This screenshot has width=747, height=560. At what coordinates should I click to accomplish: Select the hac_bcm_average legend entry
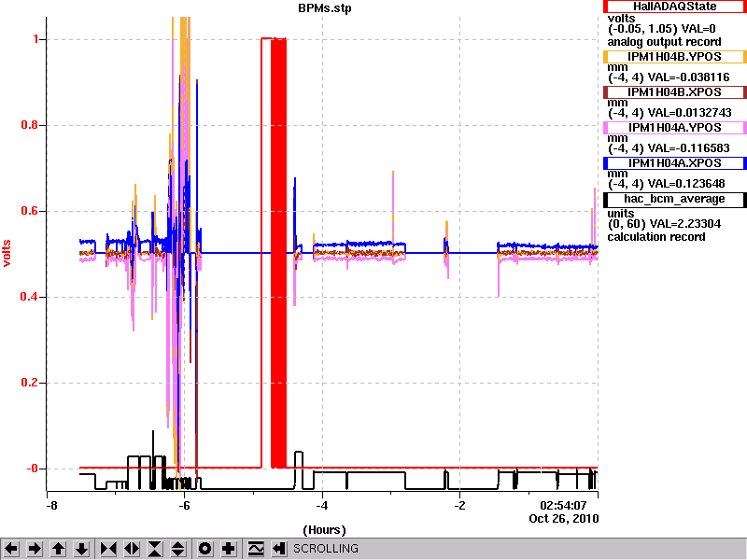tap(674, 199)
